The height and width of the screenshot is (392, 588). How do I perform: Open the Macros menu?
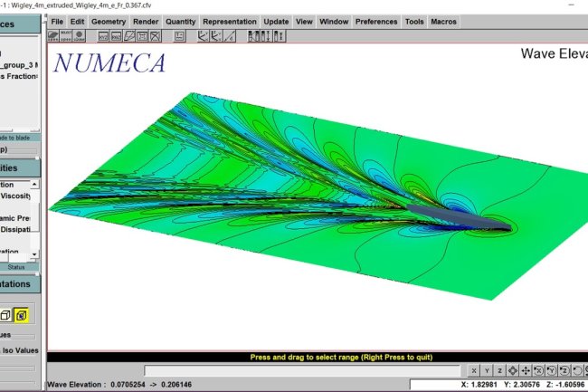(443, 22)
